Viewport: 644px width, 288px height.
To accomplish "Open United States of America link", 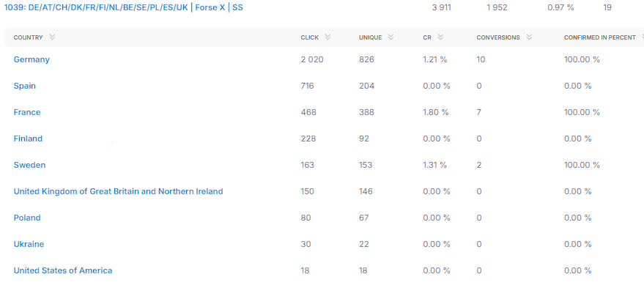I will (x=63, y=270).
